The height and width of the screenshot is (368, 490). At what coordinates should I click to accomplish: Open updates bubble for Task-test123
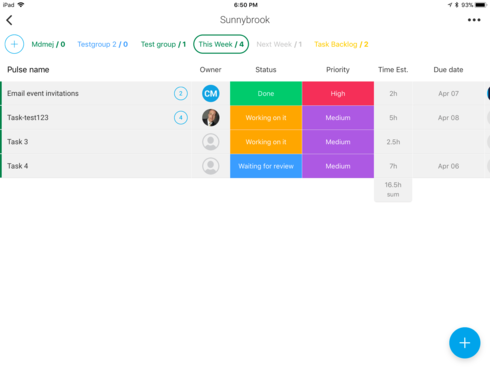[181, 118]
